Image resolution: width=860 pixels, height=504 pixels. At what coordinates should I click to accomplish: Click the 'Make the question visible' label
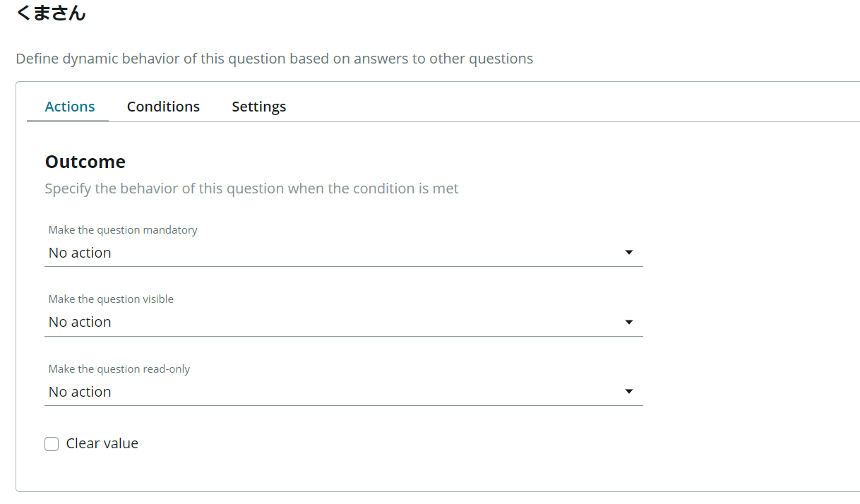click(111, 299)
